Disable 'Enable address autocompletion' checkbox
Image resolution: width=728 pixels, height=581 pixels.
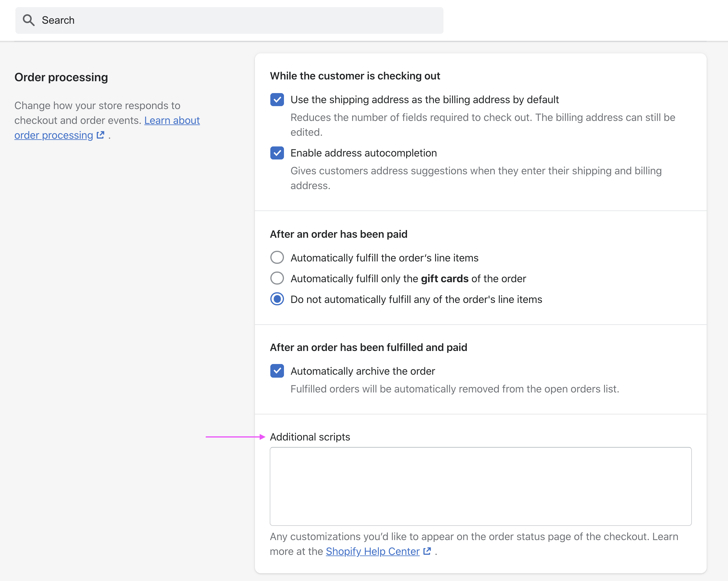pyautogui.click(x=277, y=153)
